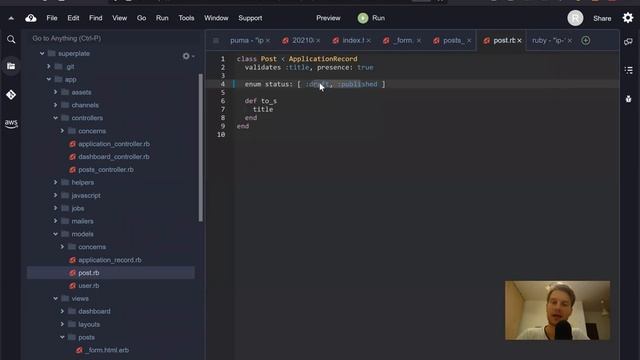This screenshot has width=640, height=360.
Task: Open the File menu
Action: 52,18
